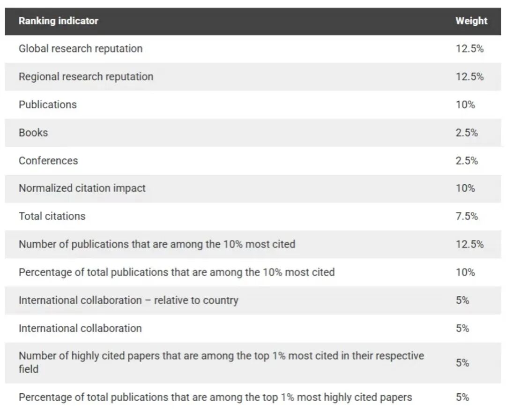Click the 7.5% weight for Total citations

(467, 217)
